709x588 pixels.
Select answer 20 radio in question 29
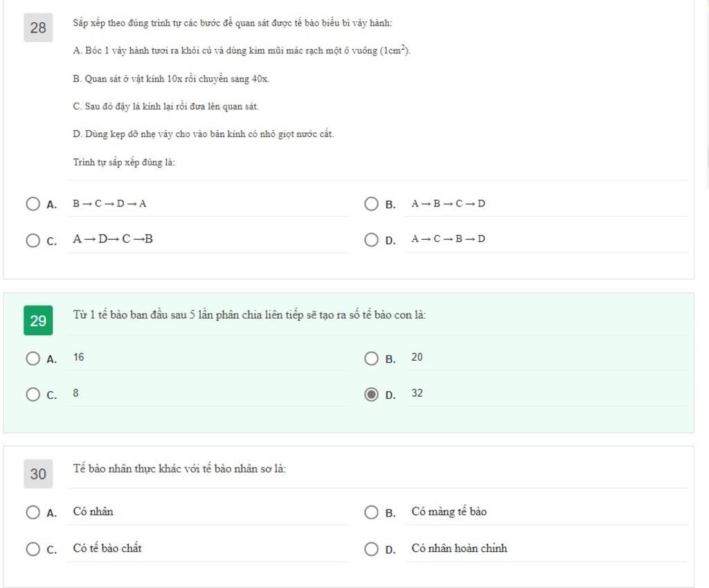tap(371, 359)
